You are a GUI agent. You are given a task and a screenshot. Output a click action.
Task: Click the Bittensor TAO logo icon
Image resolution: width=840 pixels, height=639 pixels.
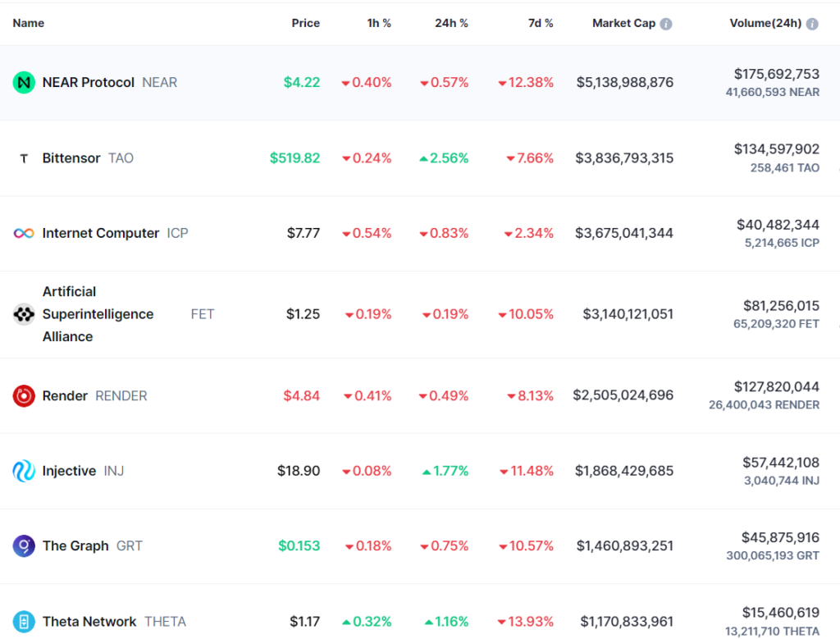[24, 158]
